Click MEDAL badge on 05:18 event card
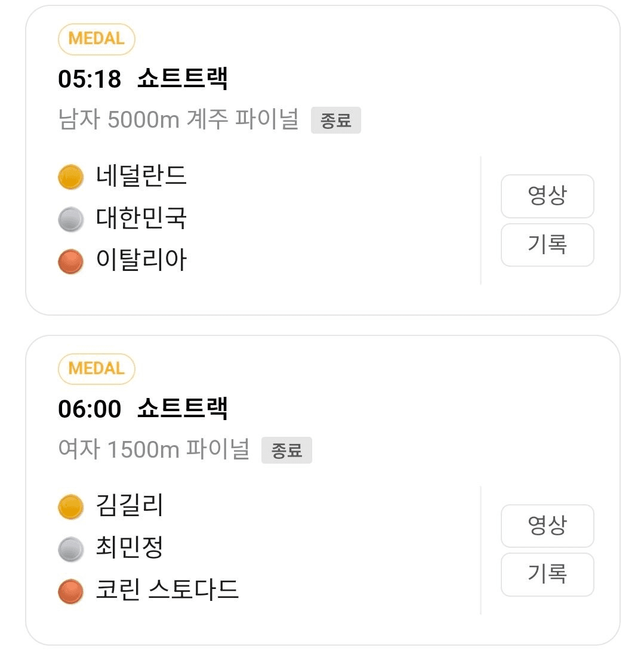This screenshot has width=644, height=657. (x=97, y=39)
